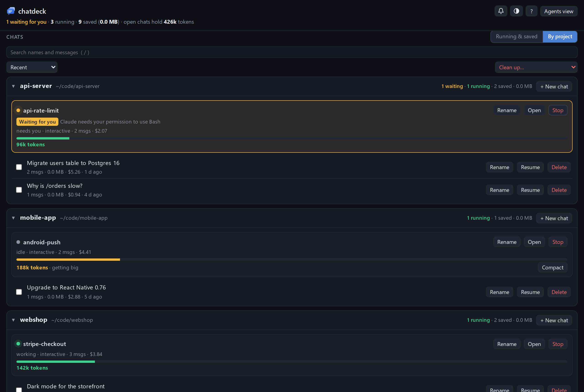584x392 pixels.
Task: Switch to Agents view
Action: (x=558, y=11)
